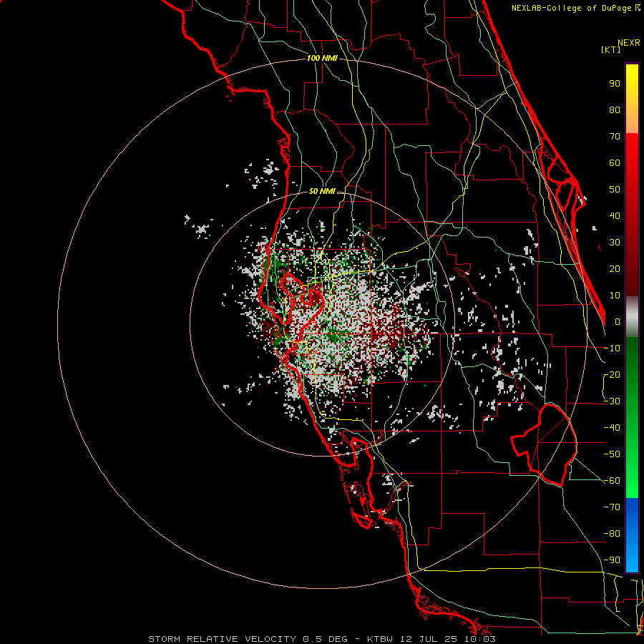Click the "STORM RELATIVE VELOCITY" caption text
This screenshot has width=644, height=644.
[222, 639]
